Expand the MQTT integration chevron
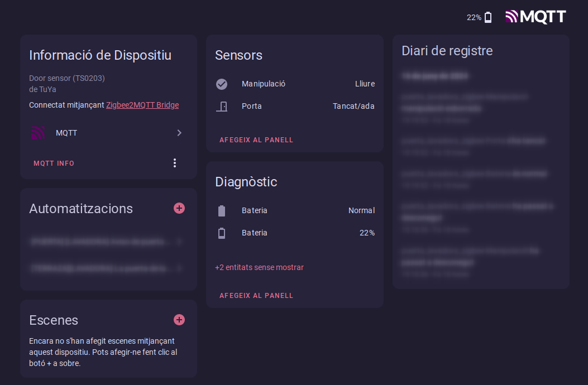This screenshot has height=385, width=588. pyautogui.click(x=179, y=133)
